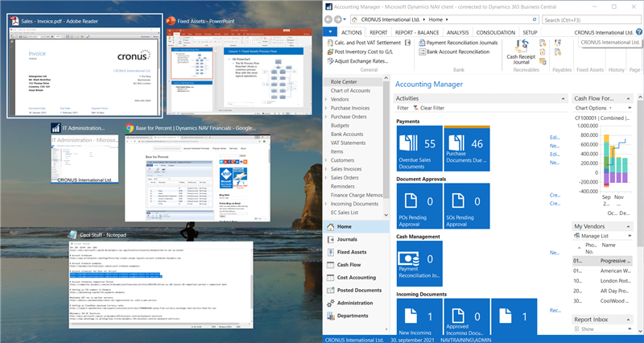Switch to the SETUP ribbon tab
This screenshot has height=343, width=644.
click(x=530, y=32)
